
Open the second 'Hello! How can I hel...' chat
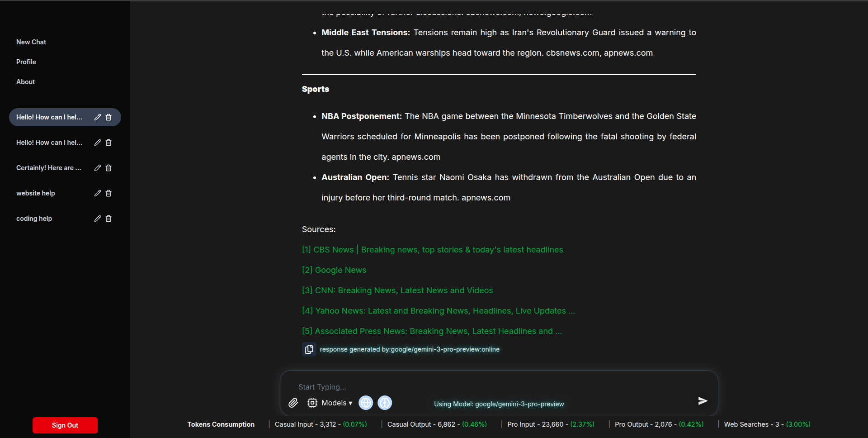pos(49,143)
